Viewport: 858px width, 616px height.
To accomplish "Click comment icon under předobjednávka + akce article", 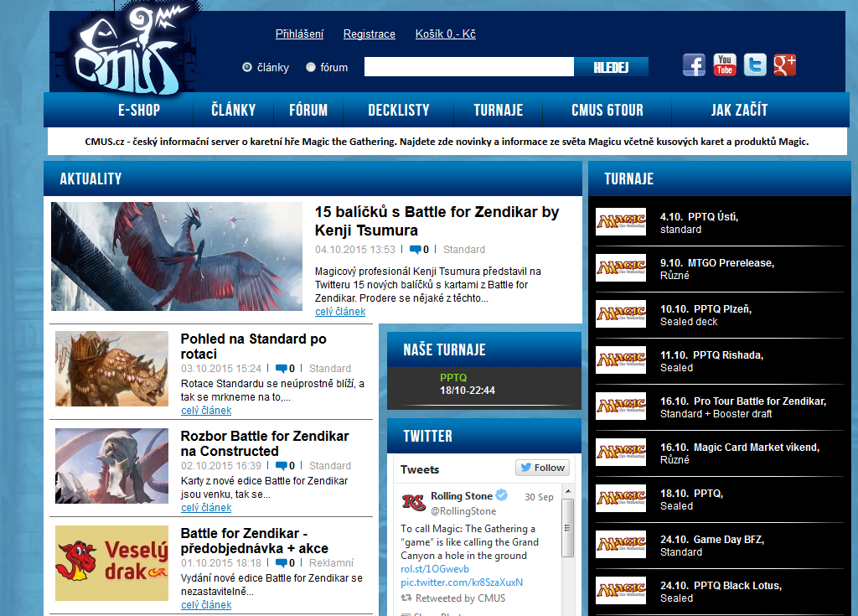I will (x=282, y=563).
